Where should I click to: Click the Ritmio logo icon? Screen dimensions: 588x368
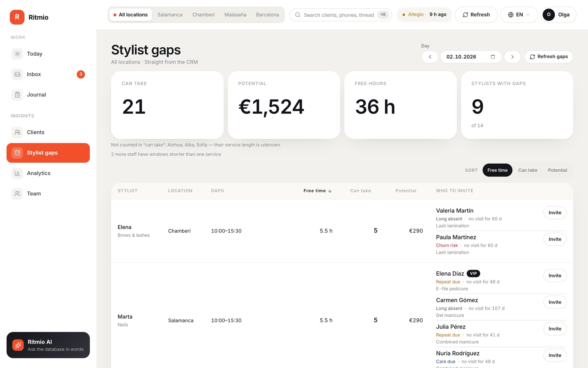17,17
